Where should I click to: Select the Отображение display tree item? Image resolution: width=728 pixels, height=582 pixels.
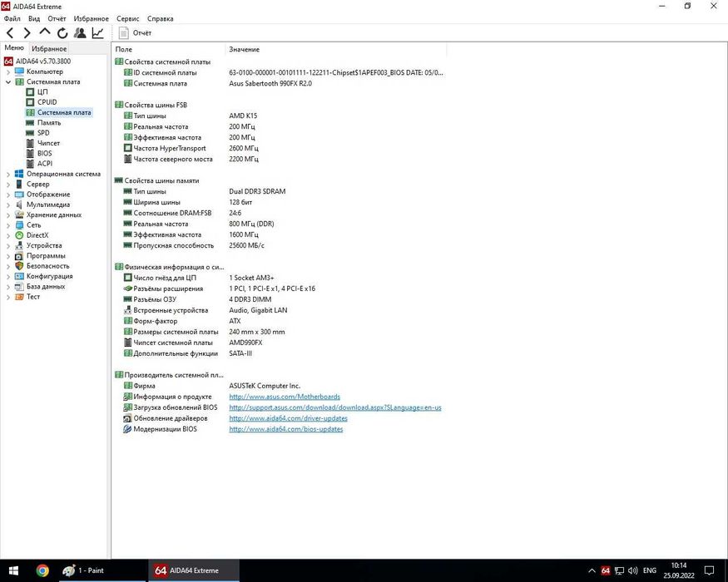click(x=48, y=194)
